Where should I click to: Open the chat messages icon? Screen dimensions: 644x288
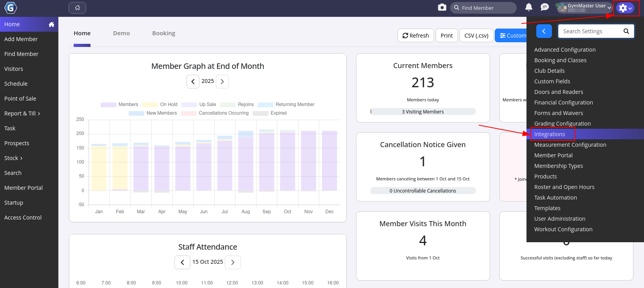tap(544, 7)
